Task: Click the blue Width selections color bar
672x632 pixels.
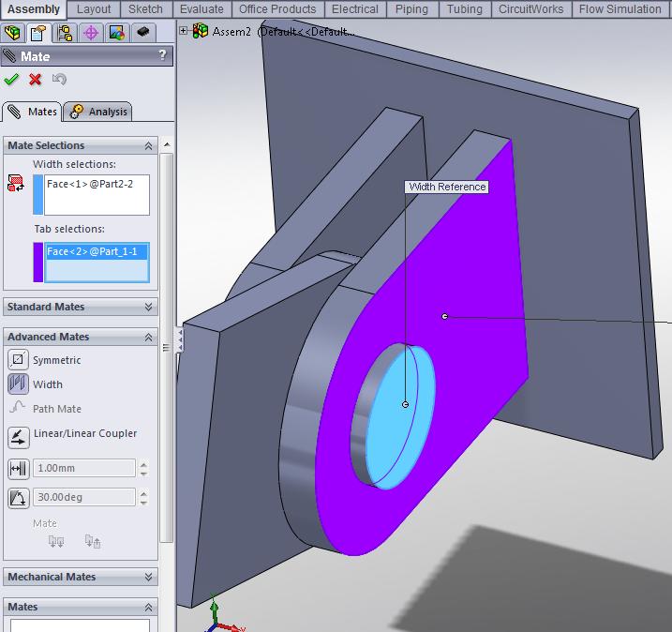Action: pos(37,195)
